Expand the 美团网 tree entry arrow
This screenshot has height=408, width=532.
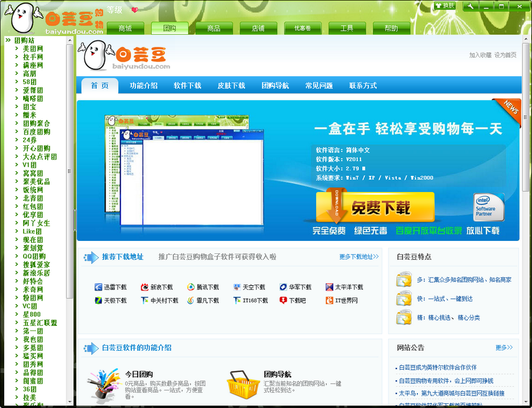pyautogui.click(x=17, y=48)
